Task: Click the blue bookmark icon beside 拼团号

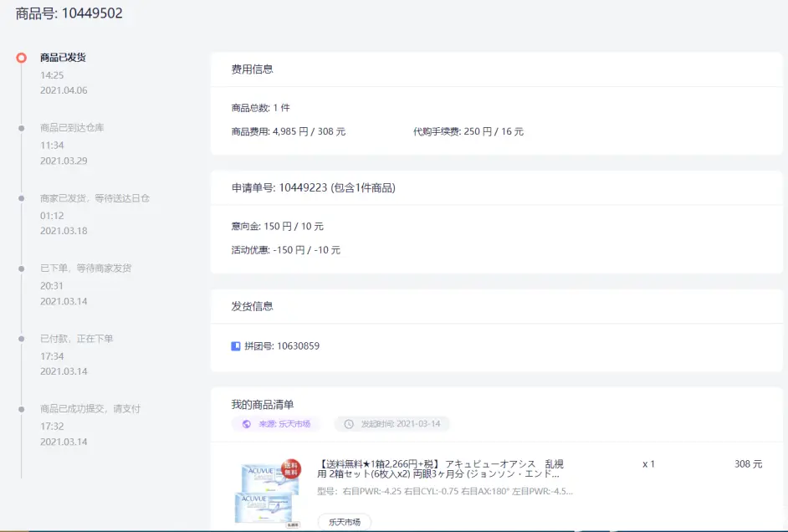Action: click(236, 346)
